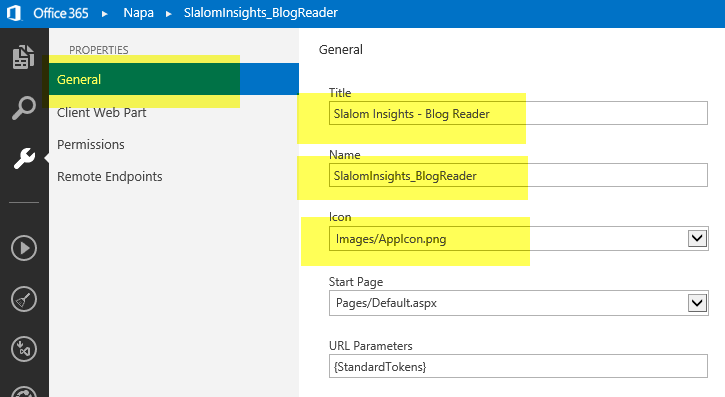The image size is (725, 397).
Task: Open the Client Web Part section
Action: point(102,113)
